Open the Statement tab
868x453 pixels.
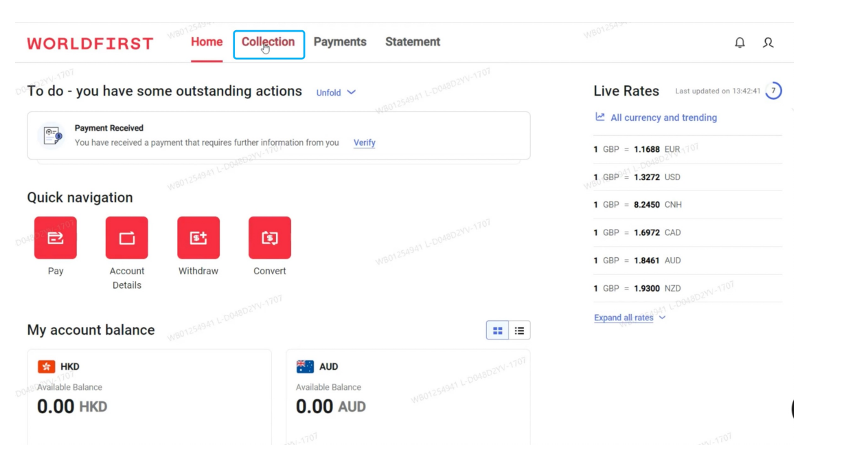[413, 42]
